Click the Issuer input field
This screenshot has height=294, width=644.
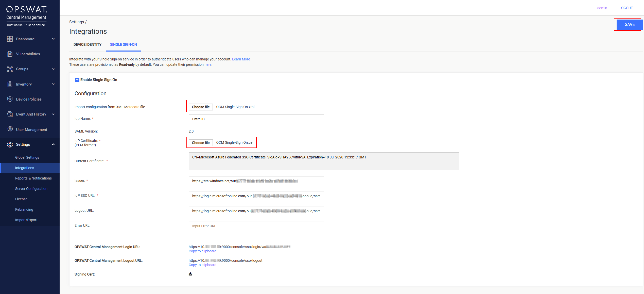[x=256, y=181]
